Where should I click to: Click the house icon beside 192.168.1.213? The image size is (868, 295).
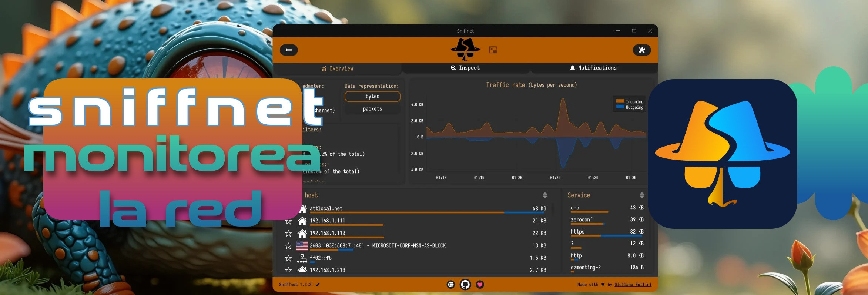click(302, 269)
